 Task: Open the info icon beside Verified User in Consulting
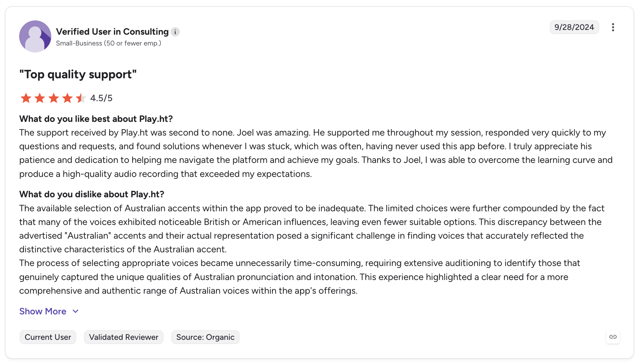(x=175, y=32)
